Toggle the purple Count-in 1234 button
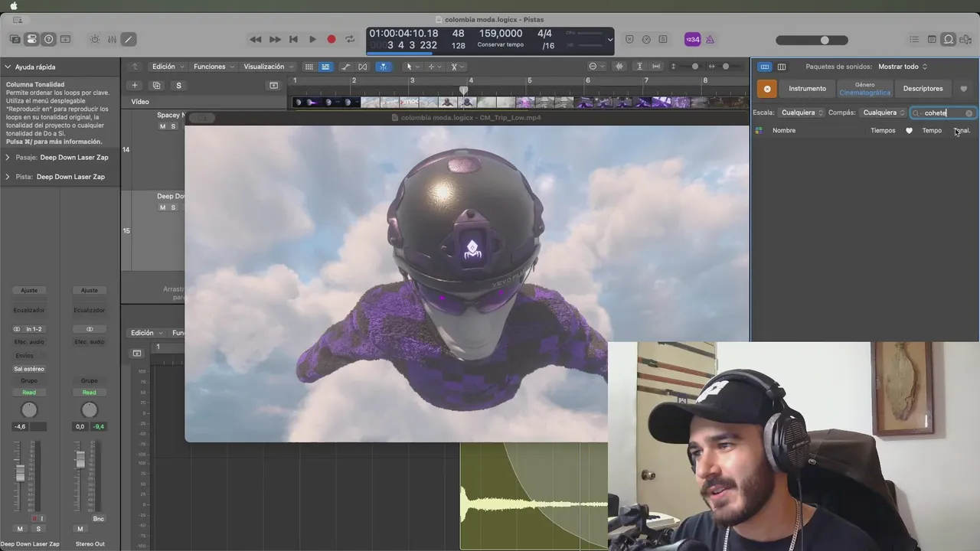This screenshot has width=980, height=551. coord(692,39)
